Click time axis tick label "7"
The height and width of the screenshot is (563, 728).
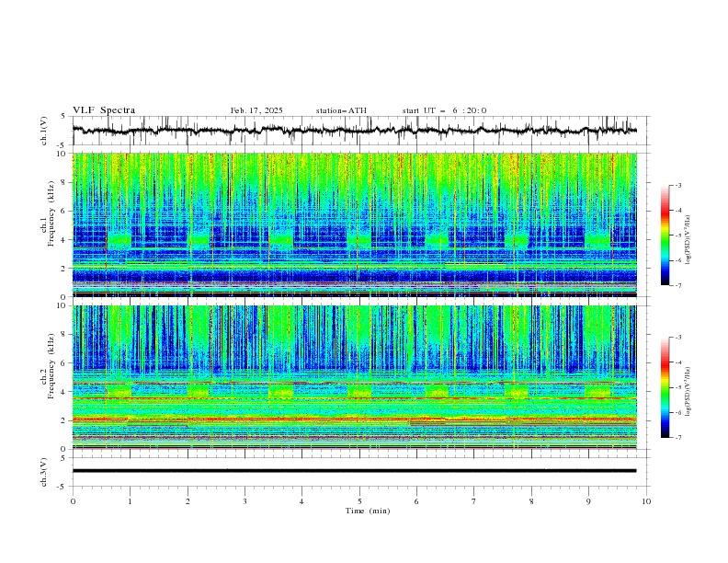tap(474, 501)
